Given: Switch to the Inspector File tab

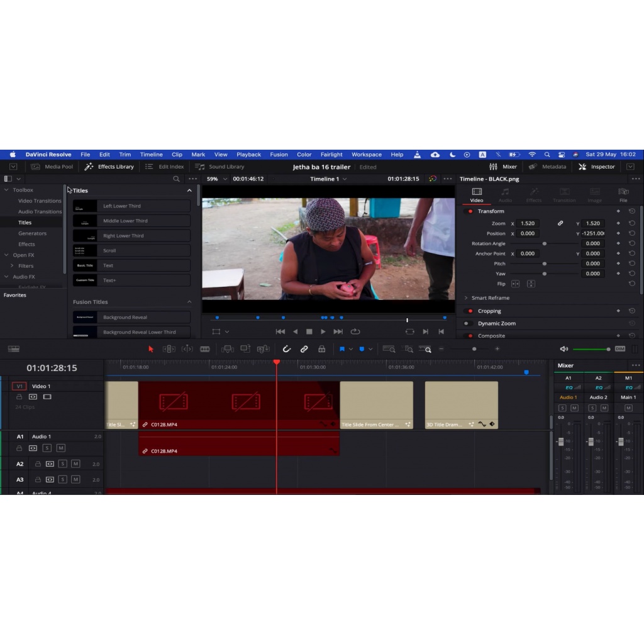Looking at the screenshot, I should pyautogui.click(x=623, y=194).
